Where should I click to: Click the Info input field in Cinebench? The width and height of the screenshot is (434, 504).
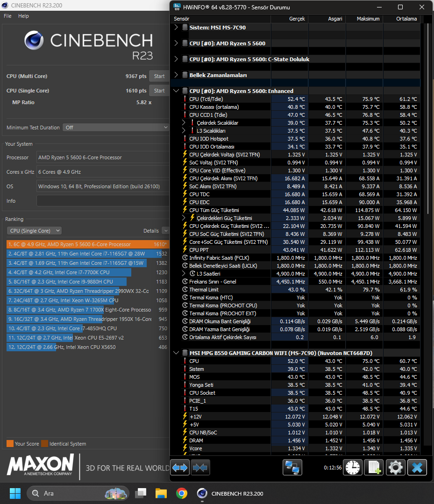[x=103, y=200]
